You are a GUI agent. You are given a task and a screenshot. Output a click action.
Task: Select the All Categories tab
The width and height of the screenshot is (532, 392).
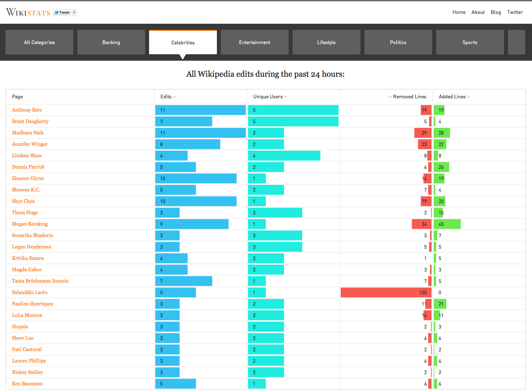(39, 42)
